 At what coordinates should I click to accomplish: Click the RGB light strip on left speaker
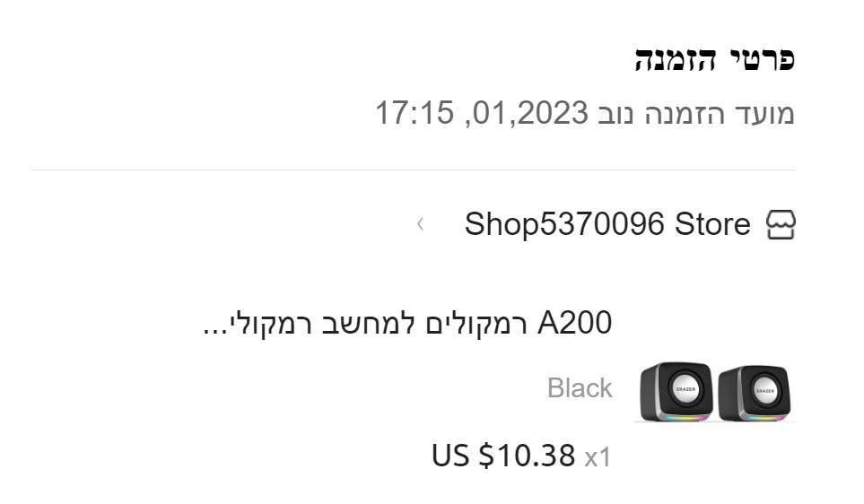(674, 415)
